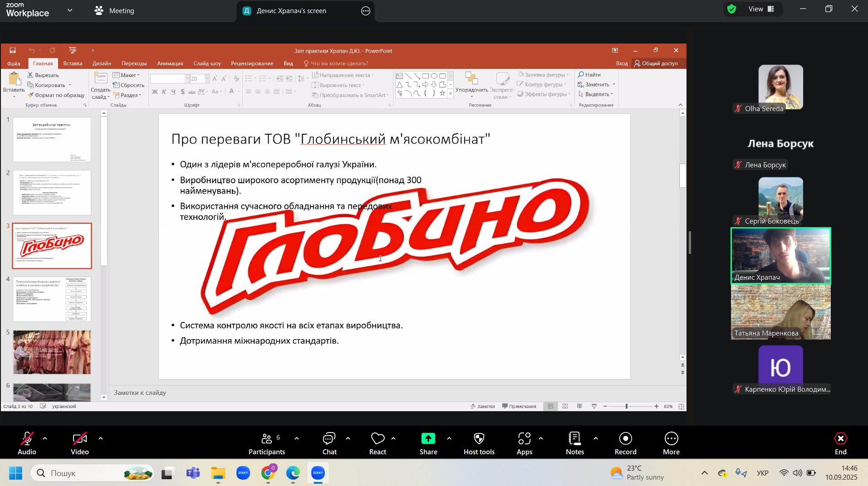Open the Participants panel
The height and width of the screenshot is (486, 868).
(x=267, y=443)
